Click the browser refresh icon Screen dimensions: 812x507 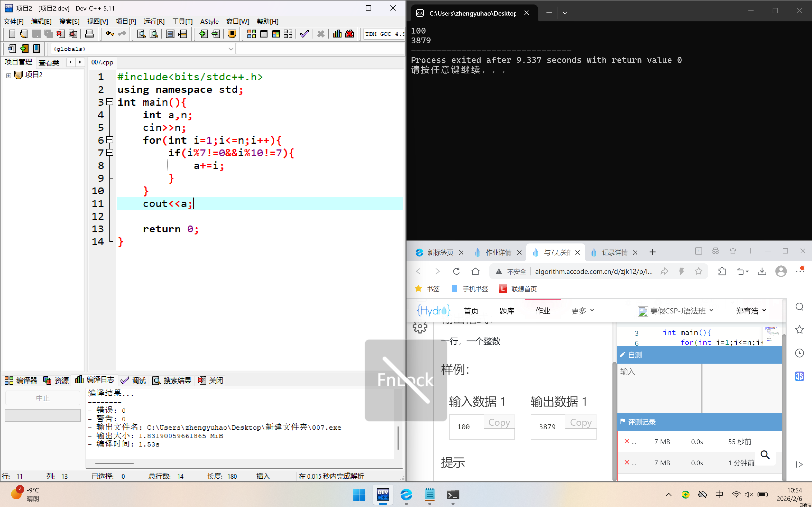[456, 271]
